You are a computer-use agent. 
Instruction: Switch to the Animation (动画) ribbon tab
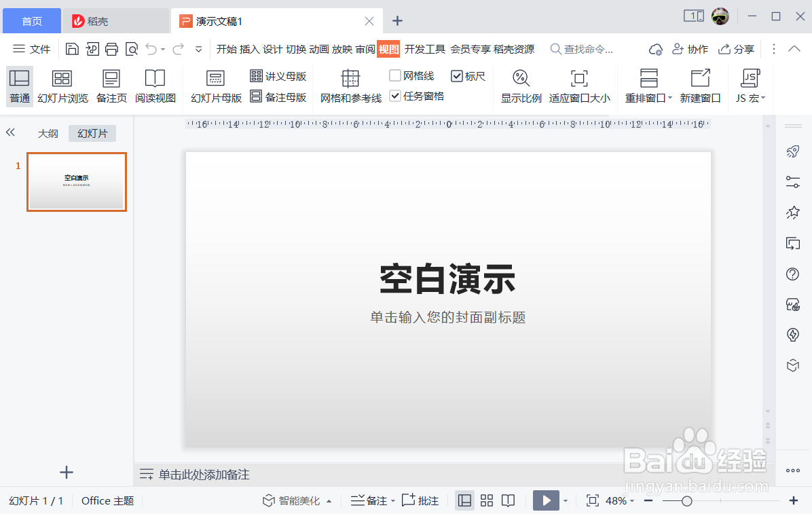(x=319, y=49)
